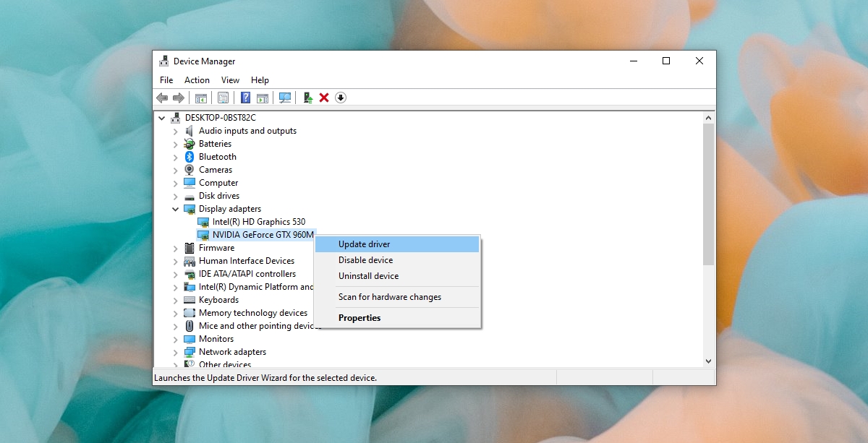Click the vertical scrollbar down arrow
Image resolution: width=868 pixels, height=443 pixels.
(708, 361)
